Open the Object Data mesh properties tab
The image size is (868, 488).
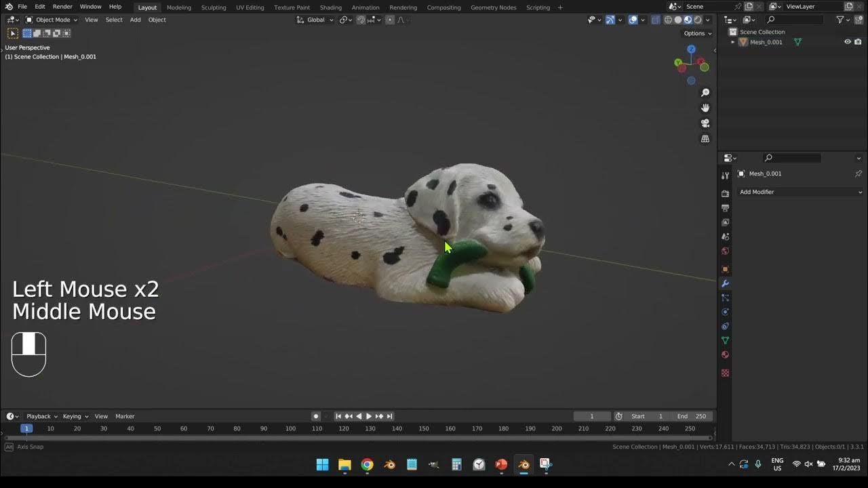click(x=725, y=340)
